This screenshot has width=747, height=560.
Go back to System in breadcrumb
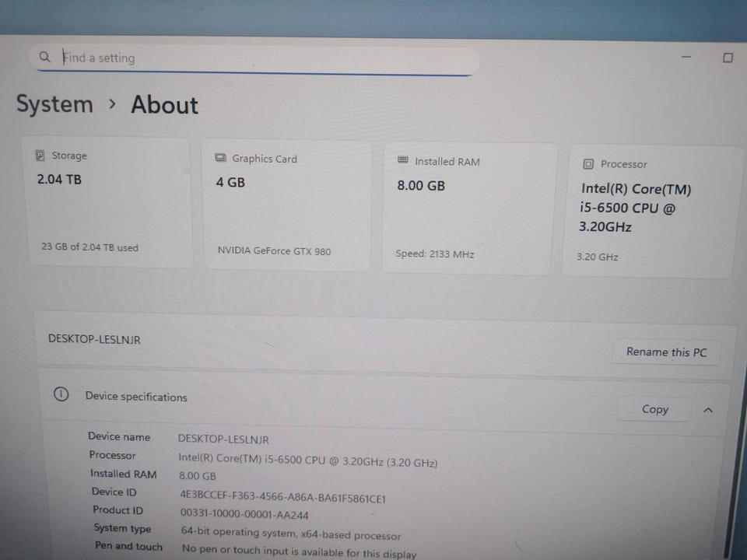coord(54,103)
